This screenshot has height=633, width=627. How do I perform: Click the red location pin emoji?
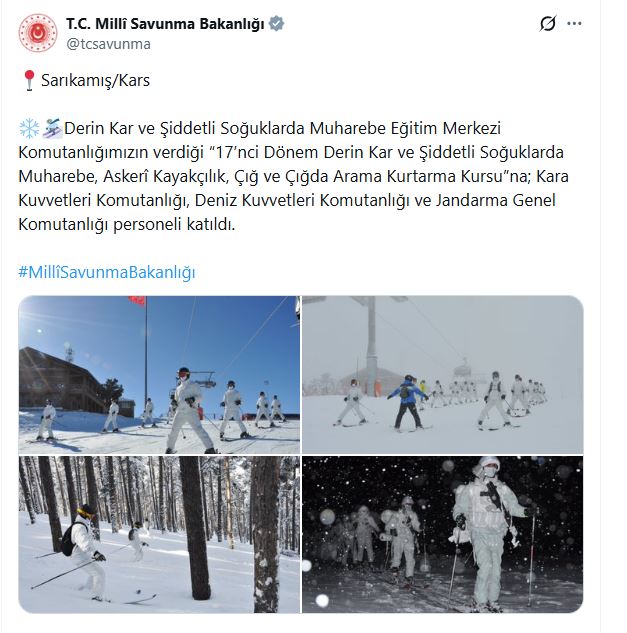coord(29,80)
